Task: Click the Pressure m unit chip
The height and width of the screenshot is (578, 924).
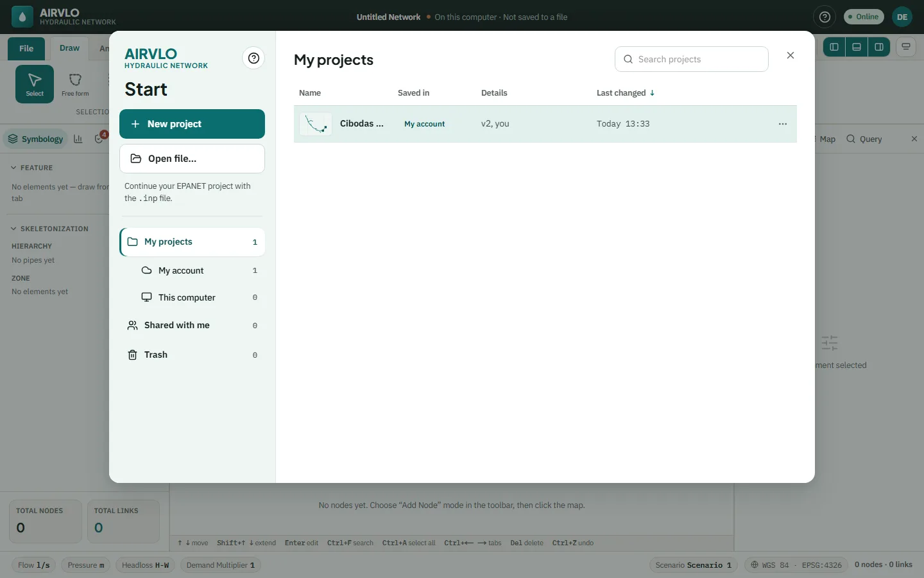Action: (86, 565)
